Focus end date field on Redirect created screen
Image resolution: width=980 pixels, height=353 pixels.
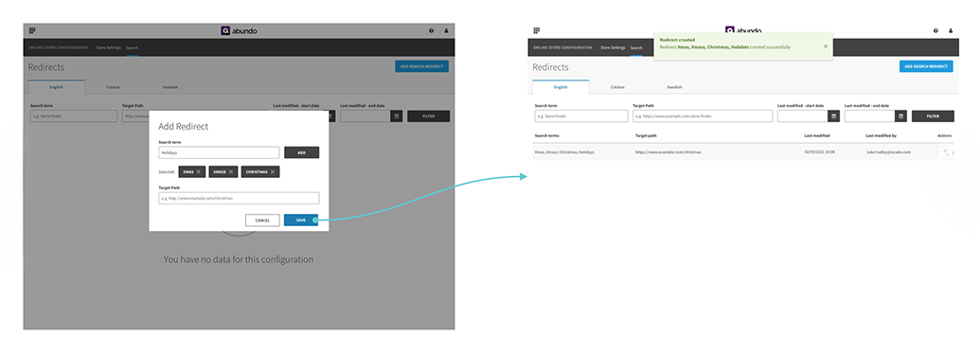[x=869, y=116]
